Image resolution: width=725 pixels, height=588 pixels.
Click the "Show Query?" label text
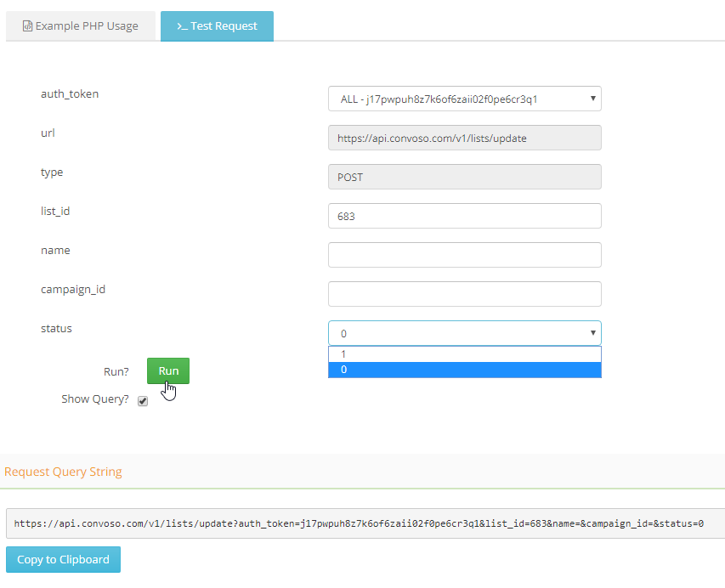click(x=94, y=399)
